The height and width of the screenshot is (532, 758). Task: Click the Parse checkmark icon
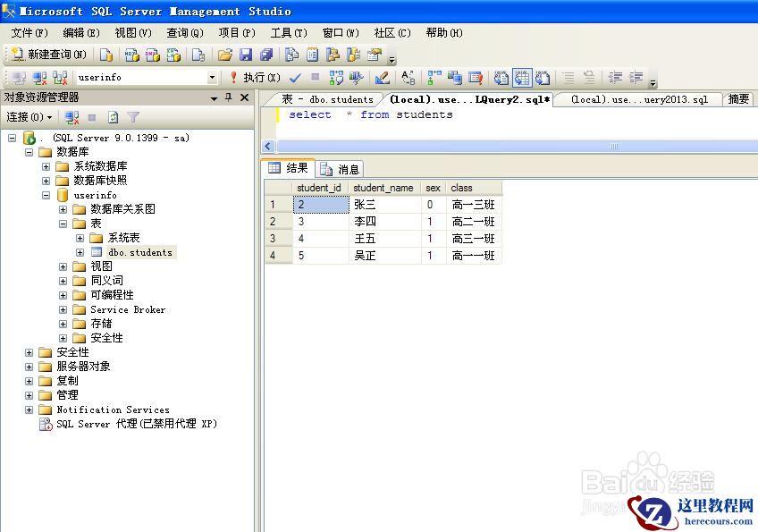295,78
